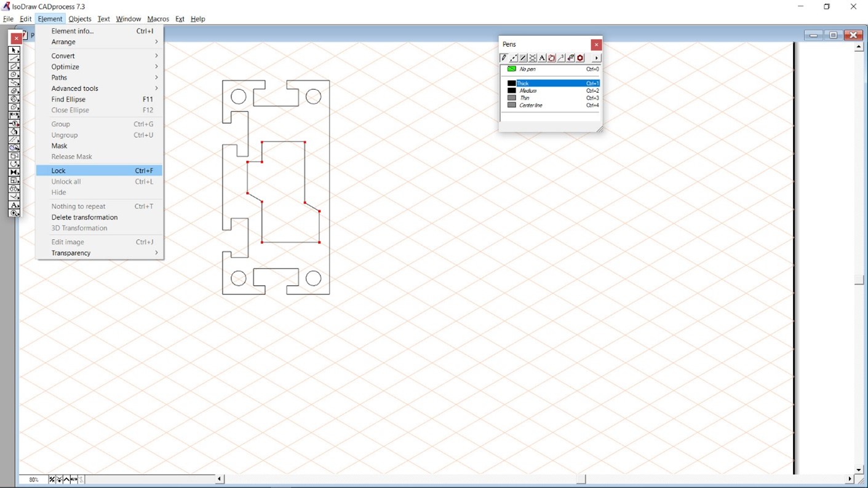Choose the reflect mirror tool
Viewport: 868px width, 488px height.
click(14, 173)
